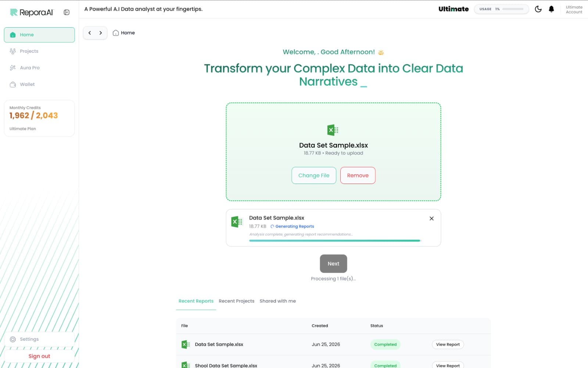Click the Monthly Credits 1,962 / 2,043 card

(x=39, y=118)
